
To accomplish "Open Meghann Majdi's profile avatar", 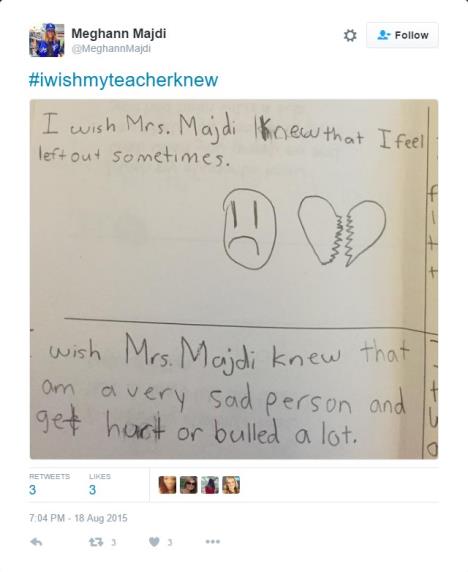I will pyautogui.click(x=47, y=40).
